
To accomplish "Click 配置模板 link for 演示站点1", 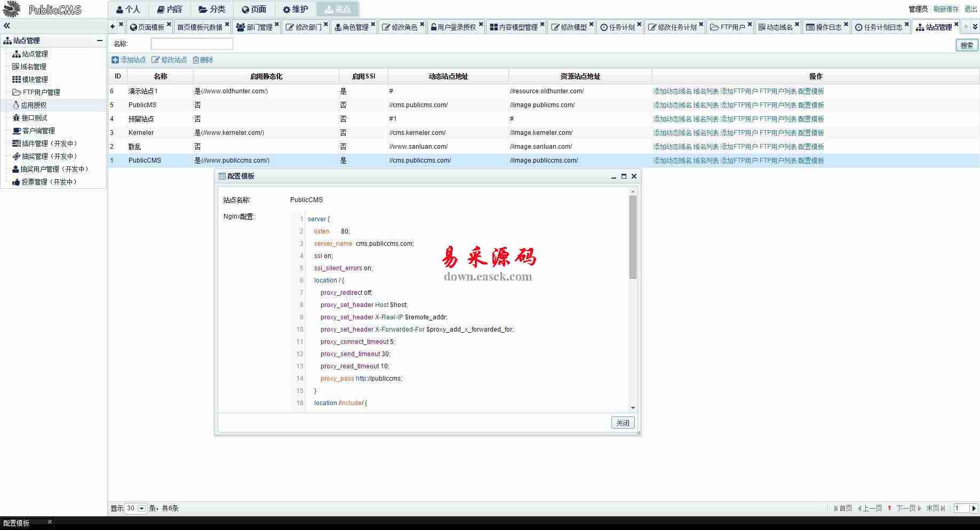I will pos(811,91).
